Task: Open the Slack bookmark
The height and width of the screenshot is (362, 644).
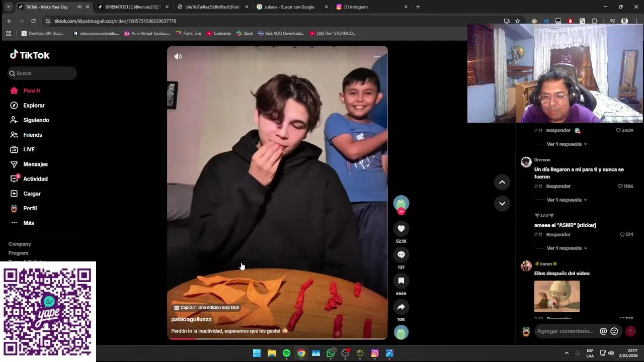Action: click(245, 33)
